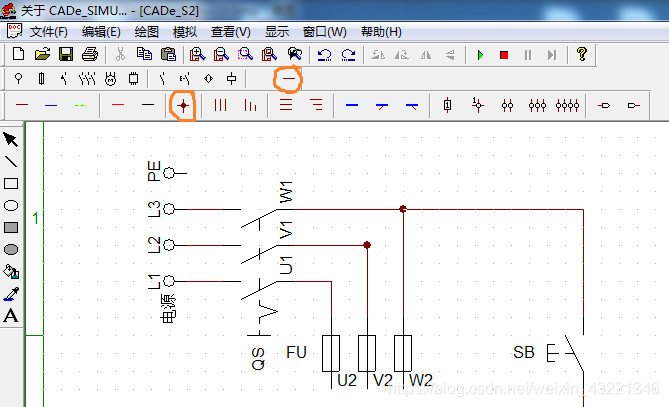Select the hollow ellipse tool
669x407 pixels.
(x=11, y=206)
